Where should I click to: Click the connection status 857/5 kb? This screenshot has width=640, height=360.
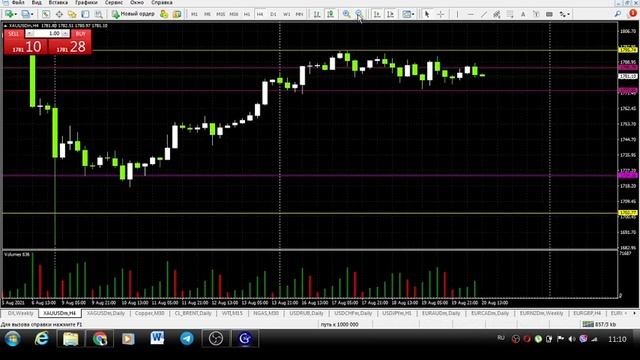tap(599, 324)
